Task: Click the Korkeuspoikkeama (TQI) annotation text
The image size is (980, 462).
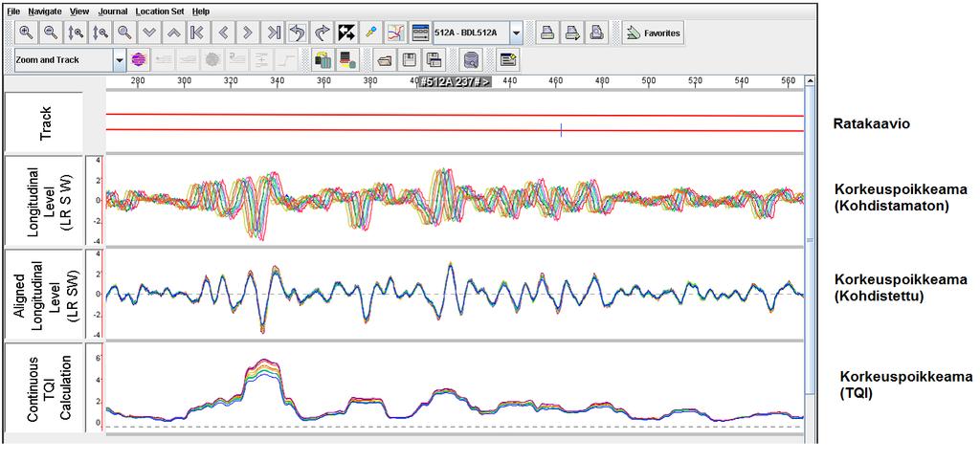Action: (906, 385)
